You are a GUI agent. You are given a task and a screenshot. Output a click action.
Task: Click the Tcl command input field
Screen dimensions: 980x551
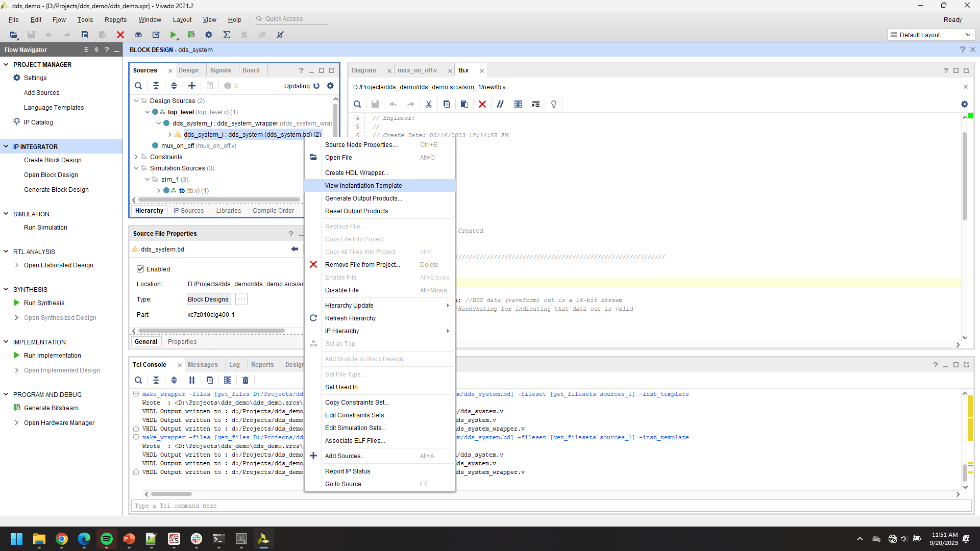tap(551, 506)
